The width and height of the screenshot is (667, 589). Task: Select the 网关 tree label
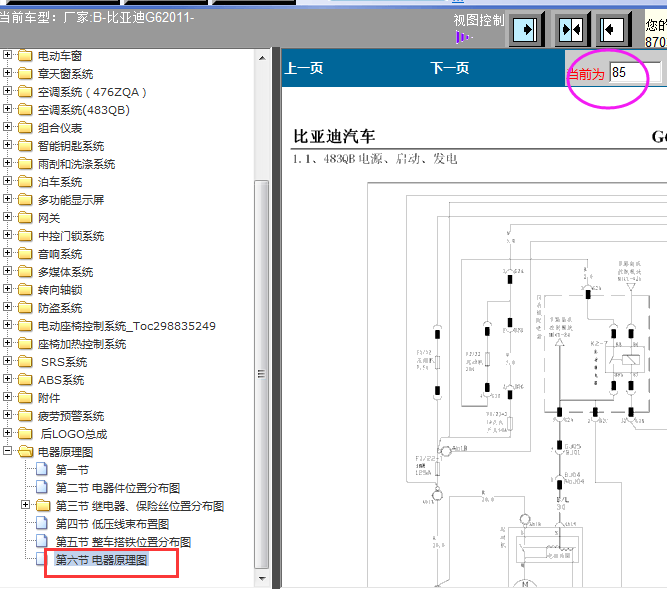pos(49,218)
